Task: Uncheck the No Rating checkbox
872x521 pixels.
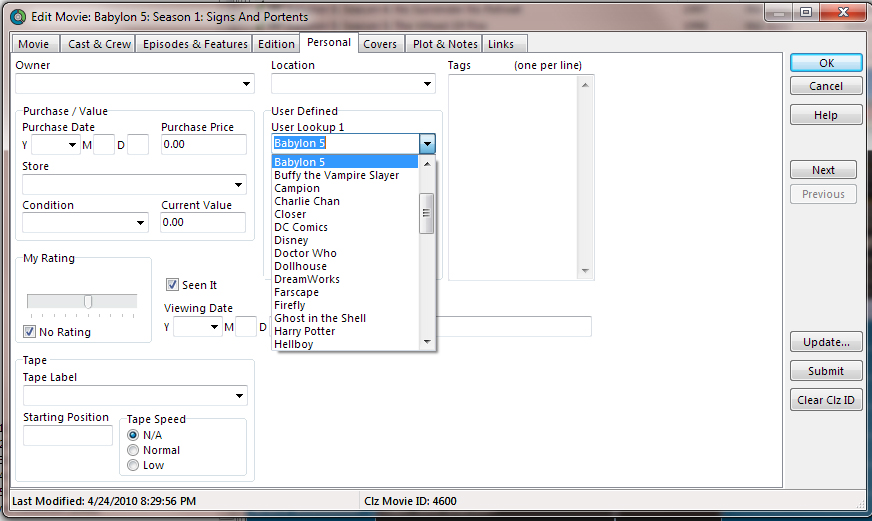Action: point(29,332)
